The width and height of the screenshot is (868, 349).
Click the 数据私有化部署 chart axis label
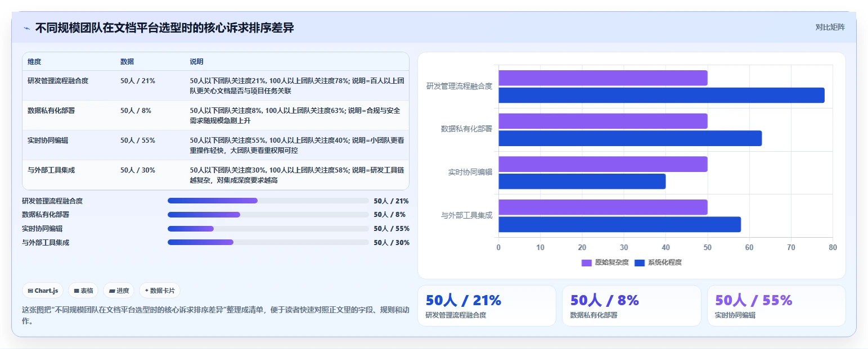pyautogui.click(x=466, y=129)
